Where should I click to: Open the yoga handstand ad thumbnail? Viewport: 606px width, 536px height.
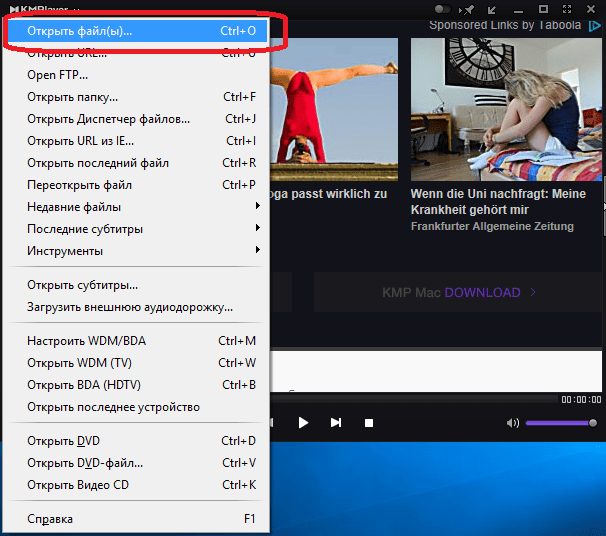pos(334,109)
